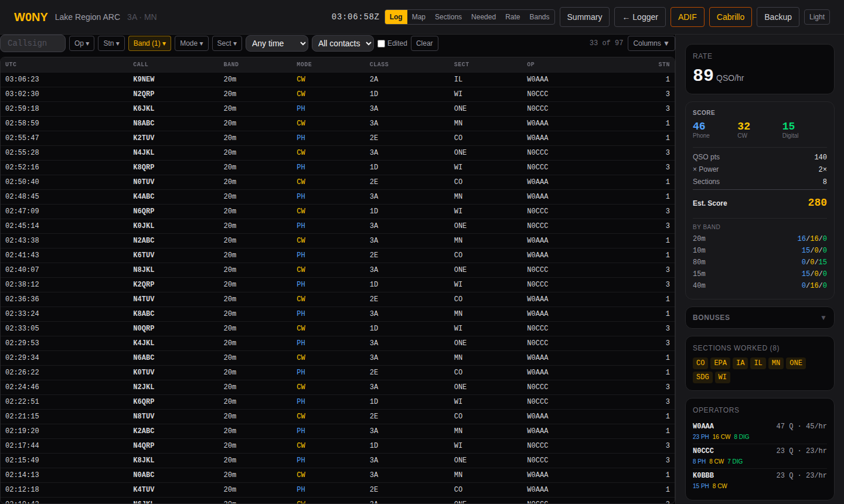This screenshot has height=504, width=844.
Task: Switch to the Needed tab
Action: pos(484,17)
